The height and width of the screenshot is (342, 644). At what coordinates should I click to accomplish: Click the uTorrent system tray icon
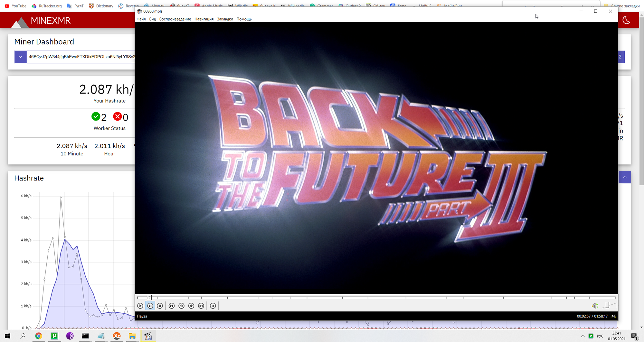[x=591, y=336]
